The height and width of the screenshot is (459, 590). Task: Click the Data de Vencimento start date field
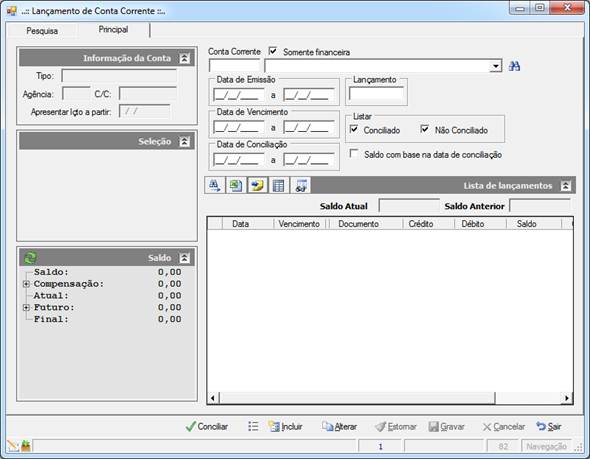click(x=239, y=127)
